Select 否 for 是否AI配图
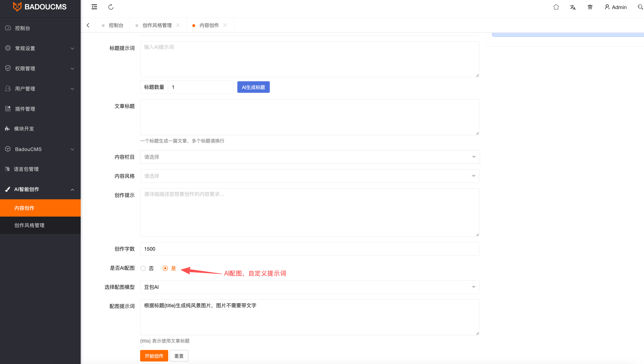The image size is (644, 364). pyautogui.click(x=143, y=268)
